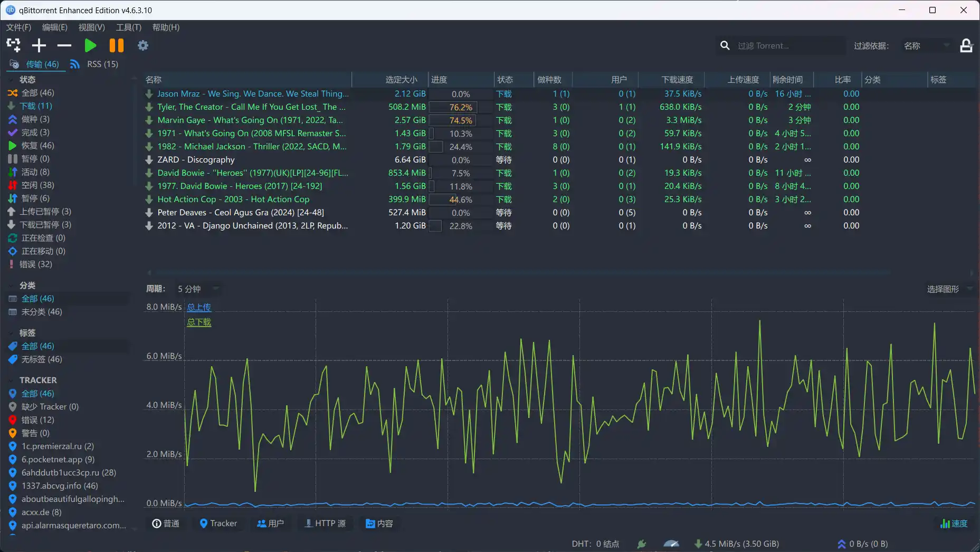Click the add torrent file plus icon
Image resolution: width=980 pixels, height=552 pixels.
click(39, 45)
